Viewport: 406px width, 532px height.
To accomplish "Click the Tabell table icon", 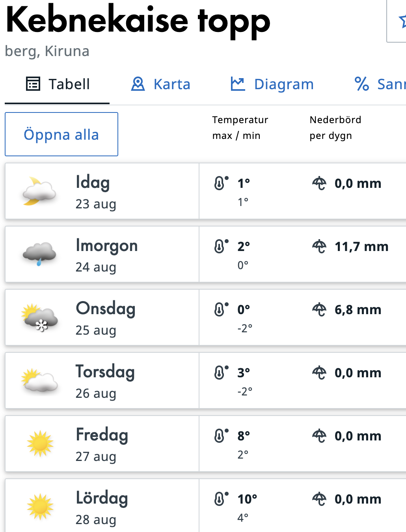I will (33, 84).
